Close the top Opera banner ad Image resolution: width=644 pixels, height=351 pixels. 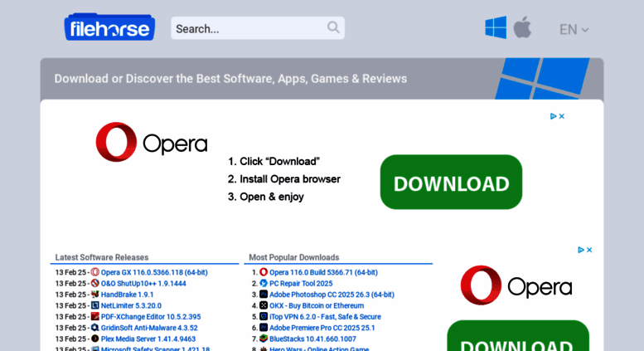pos(562,116)
